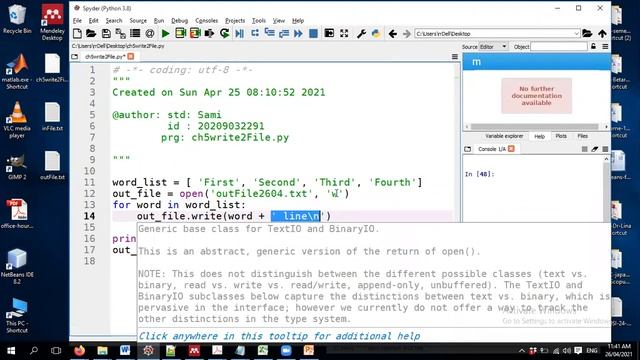Viewport: 640px width, 360px height.
Task: Close the Console 1/A tab
Action: pyautogui.click(x=511, y=149)
